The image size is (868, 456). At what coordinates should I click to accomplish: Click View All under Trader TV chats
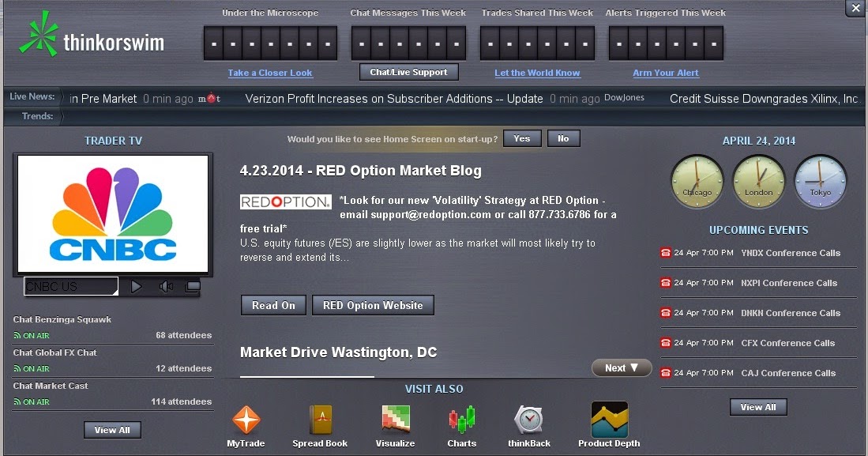coord(112,430)
